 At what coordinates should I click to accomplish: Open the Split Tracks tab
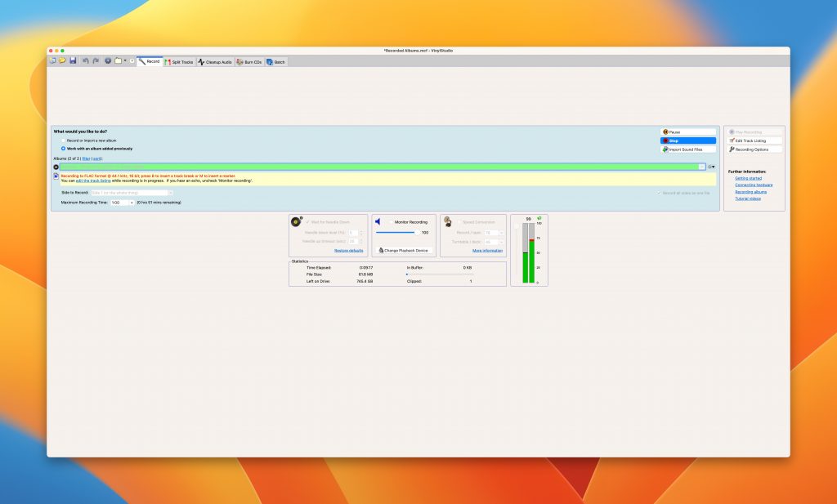179,62
